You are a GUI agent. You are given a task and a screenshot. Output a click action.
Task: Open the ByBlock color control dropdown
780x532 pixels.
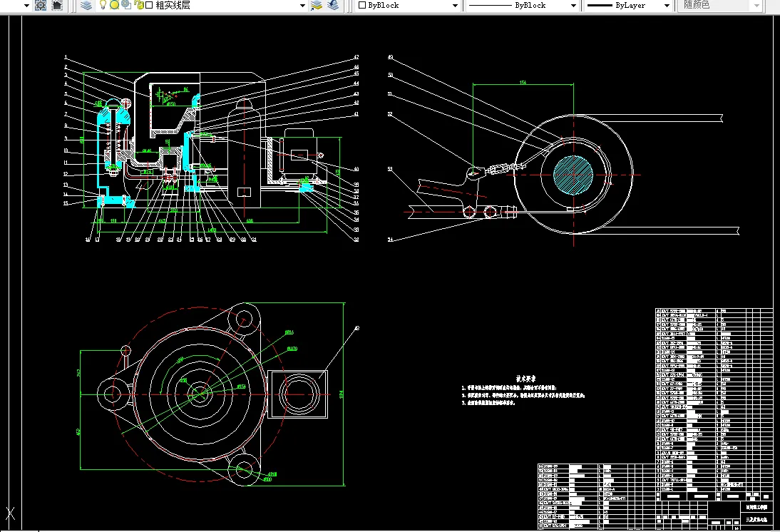pyautogui.click(x=455, y=6)
